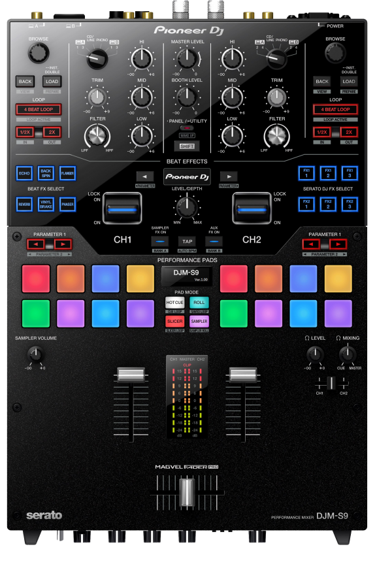Click the left deck BROWSE knob
Viewport: 392px width, 568px height.
[39, 53]
